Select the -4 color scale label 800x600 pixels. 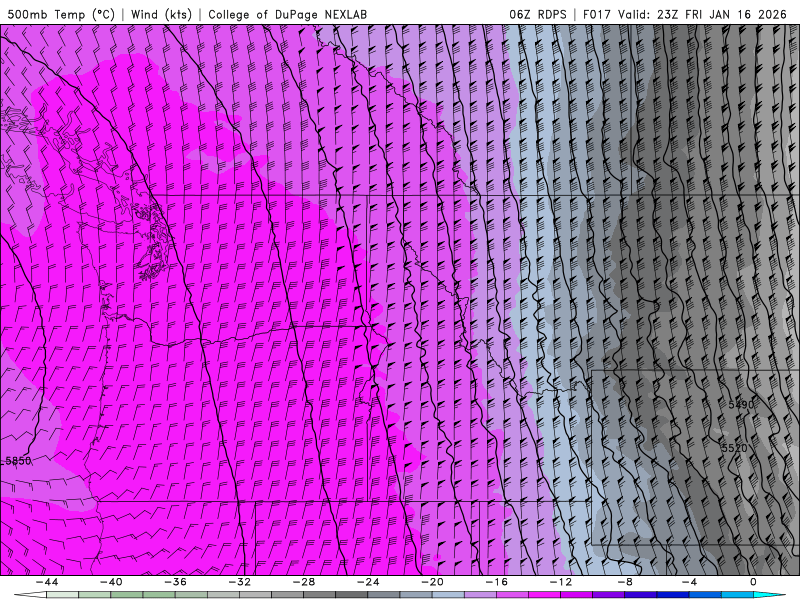pos(689,582)
